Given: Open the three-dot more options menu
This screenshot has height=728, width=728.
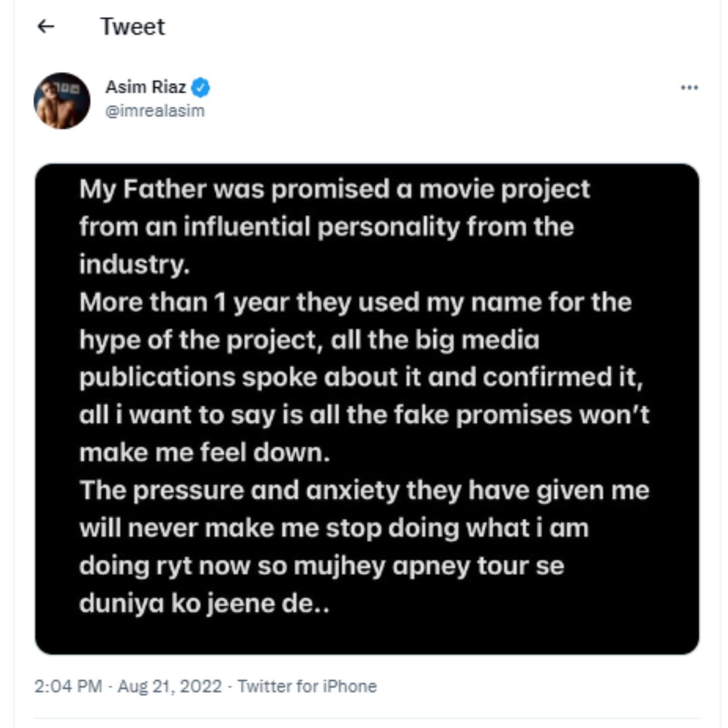Looking at the screenshot, I should pos(689,87).
